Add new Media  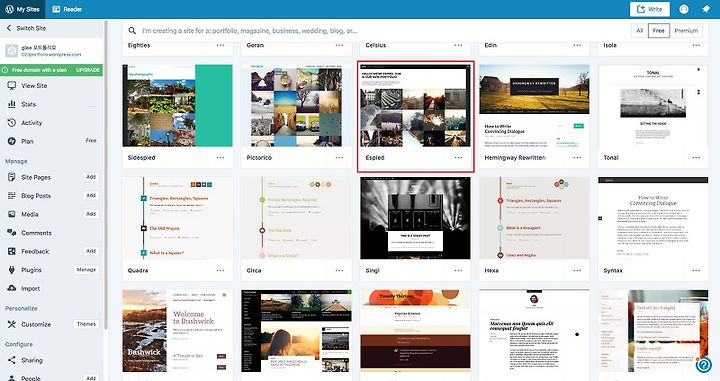coord(91,214)
